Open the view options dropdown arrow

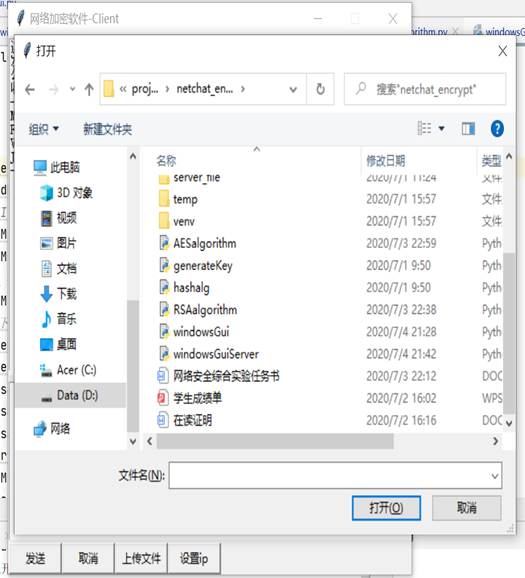point(441,129)
